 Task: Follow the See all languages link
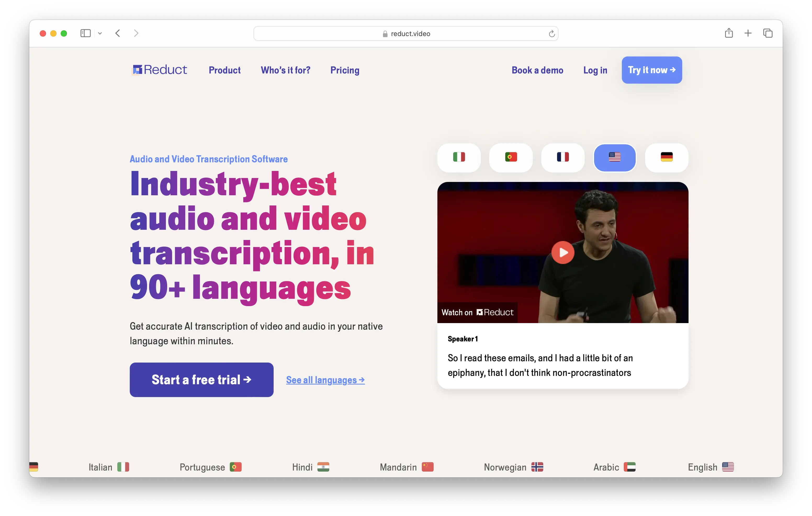325,380
